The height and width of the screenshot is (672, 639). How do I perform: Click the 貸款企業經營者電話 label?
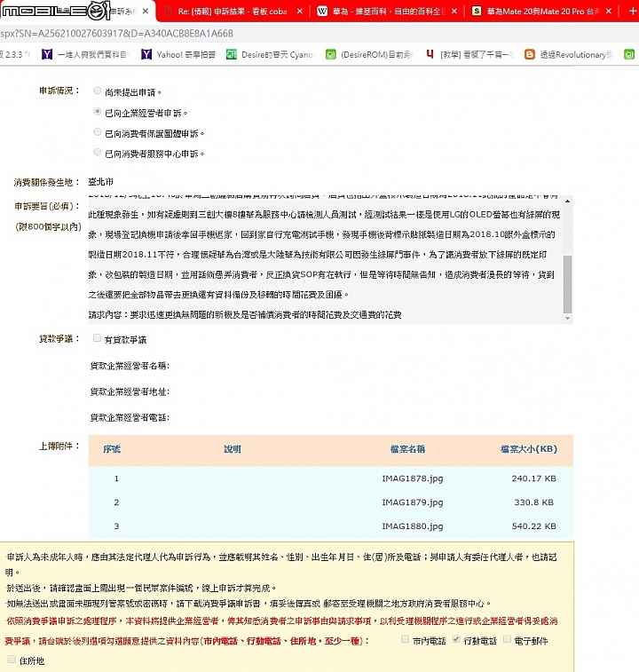point(130,417)
